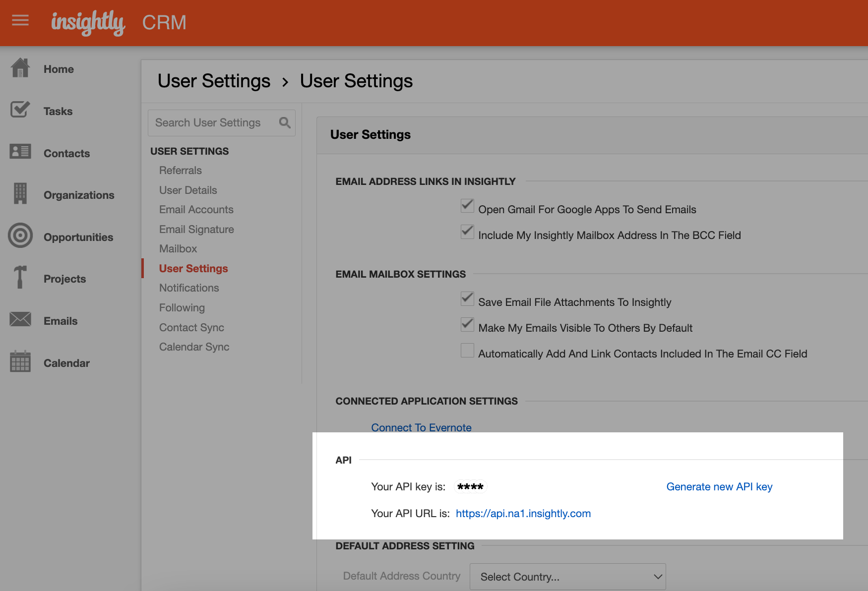This screenshot has width=868, height=591.
Task: Open Calendar Sync settings
Action: [x=194, y=347]
